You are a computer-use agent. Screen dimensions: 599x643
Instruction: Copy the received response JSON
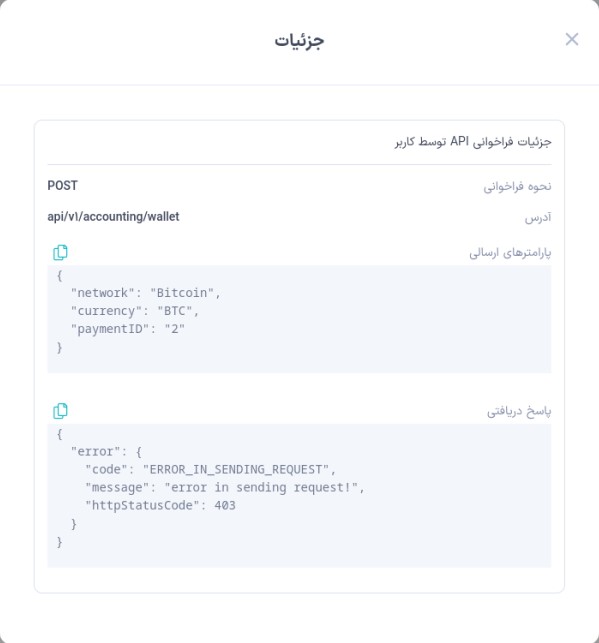click(60, 411)
